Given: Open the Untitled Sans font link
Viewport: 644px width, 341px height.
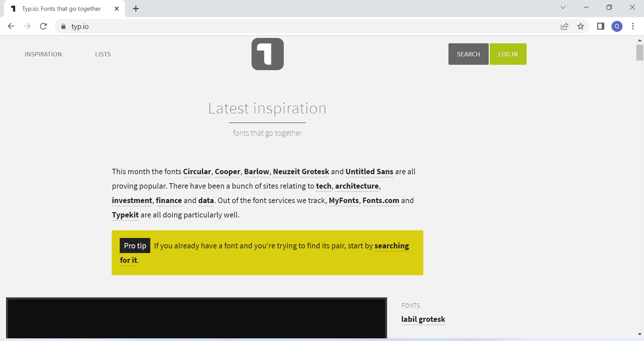Looking at the screenshot, I should (369, 172).
